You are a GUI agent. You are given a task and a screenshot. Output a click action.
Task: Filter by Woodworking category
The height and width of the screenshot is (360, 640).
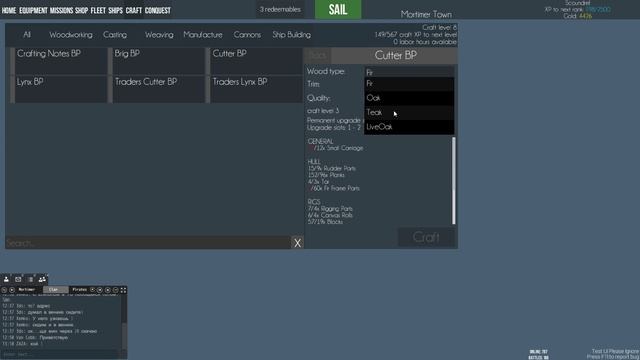point(71,35)
